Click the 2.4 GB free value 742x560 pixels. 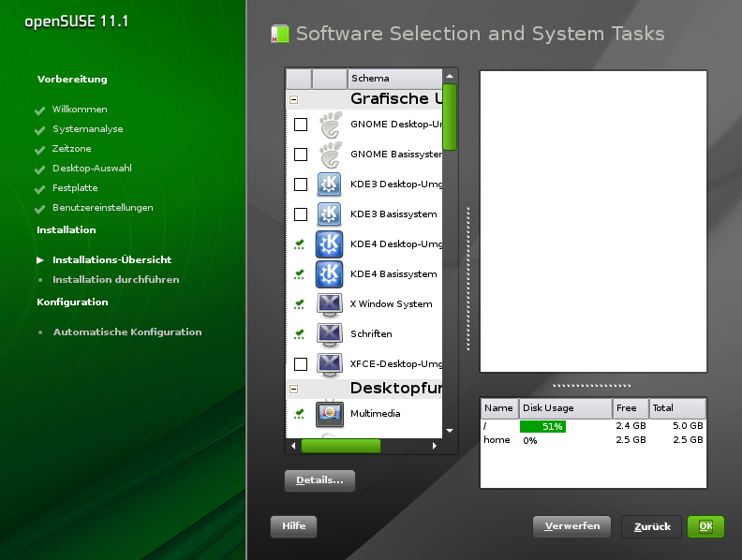pos(631,426)
